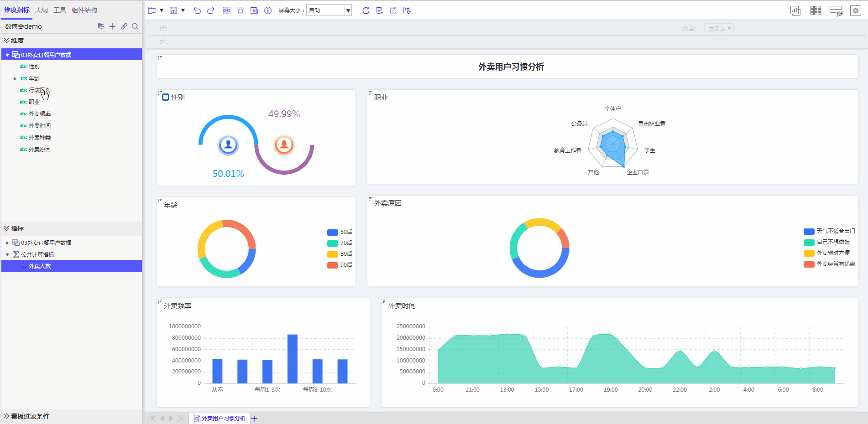This screenshot has width=868, height=424.
Task: Click the search icon beside 数博会demo
Action: (x=135, y=26)
